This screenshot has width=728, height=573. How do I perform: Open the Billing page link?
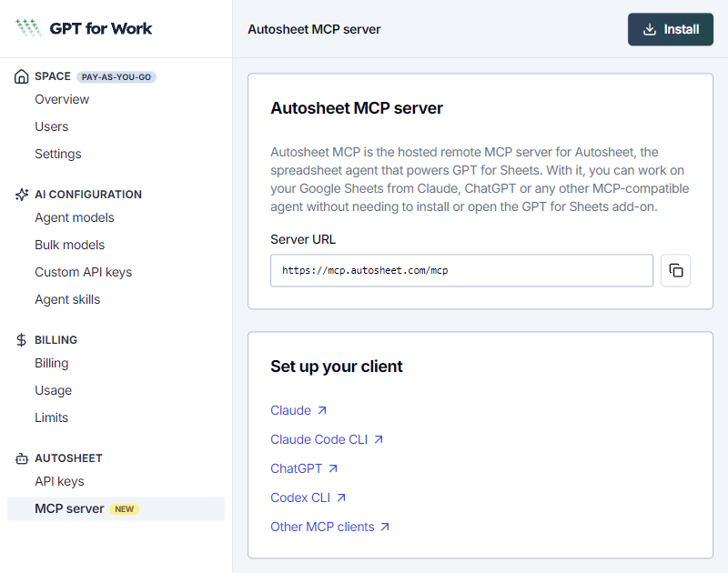tap(52, 363)
